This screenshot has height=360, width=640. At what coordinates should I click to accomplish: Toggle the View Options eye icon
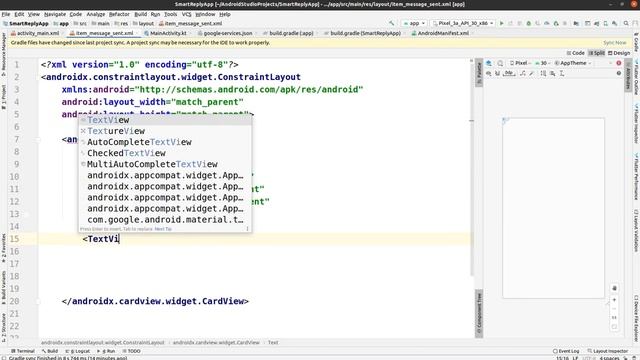[488, 73]
